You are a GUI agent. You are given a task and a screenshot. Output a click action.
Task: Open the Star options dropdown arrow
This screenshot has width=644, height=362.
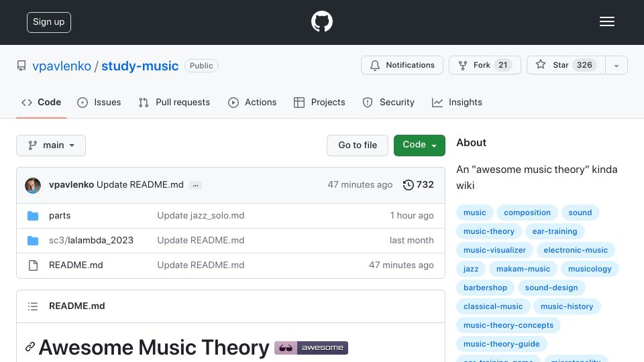click(616, 65)
